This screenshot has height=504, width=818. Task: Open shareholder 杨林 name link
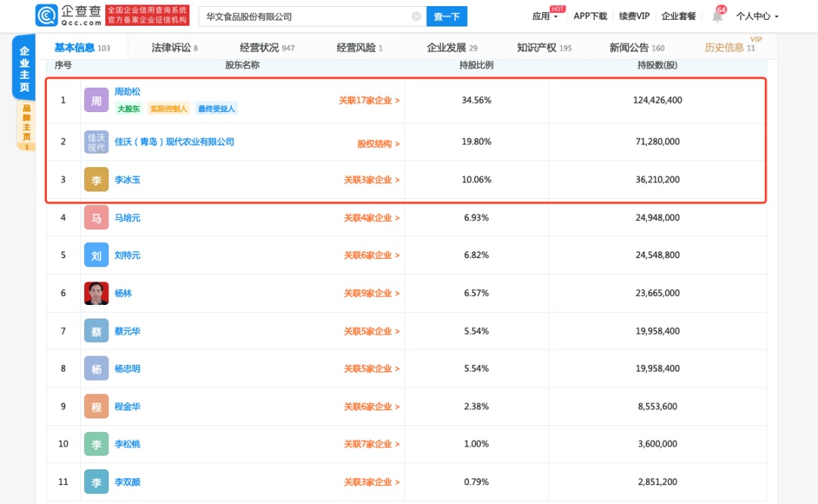pos(123,294)
